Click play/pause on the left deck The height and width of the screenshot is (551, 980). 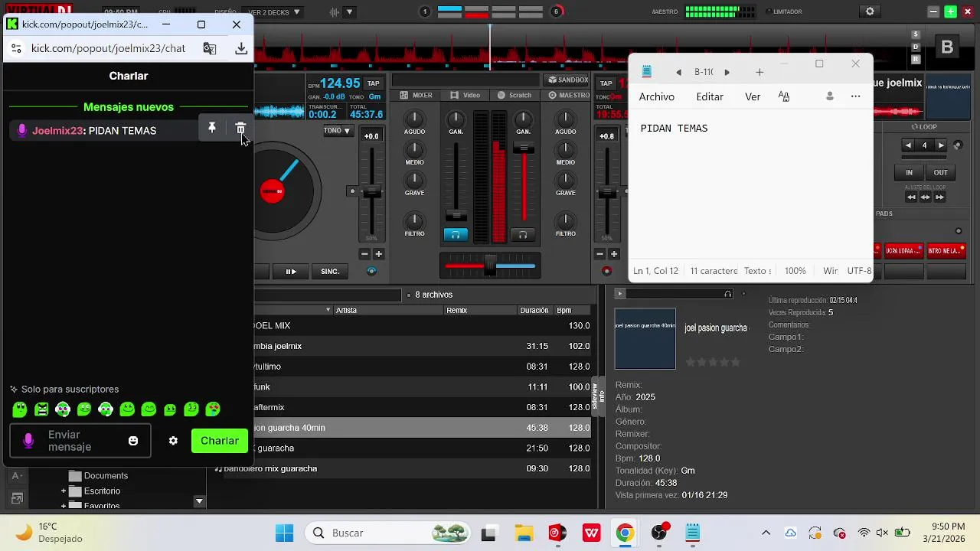tap(291, 271)
